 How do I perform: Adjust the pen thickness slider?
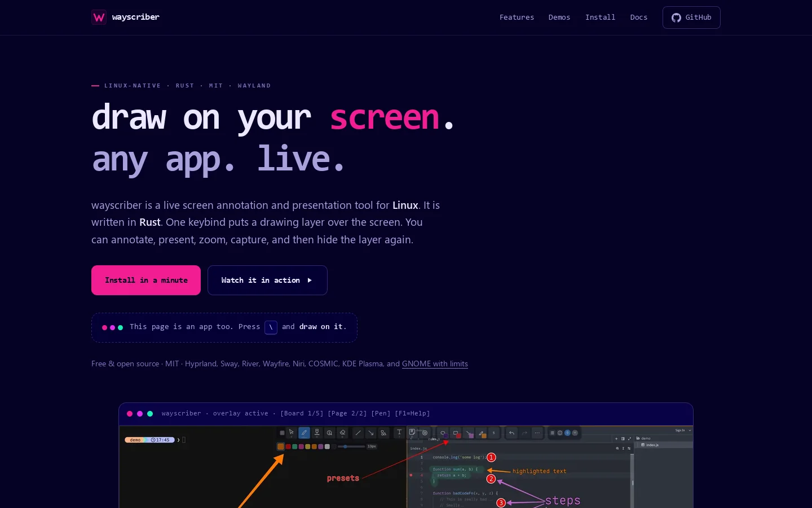pyautogui.click(x=351, y=446)
